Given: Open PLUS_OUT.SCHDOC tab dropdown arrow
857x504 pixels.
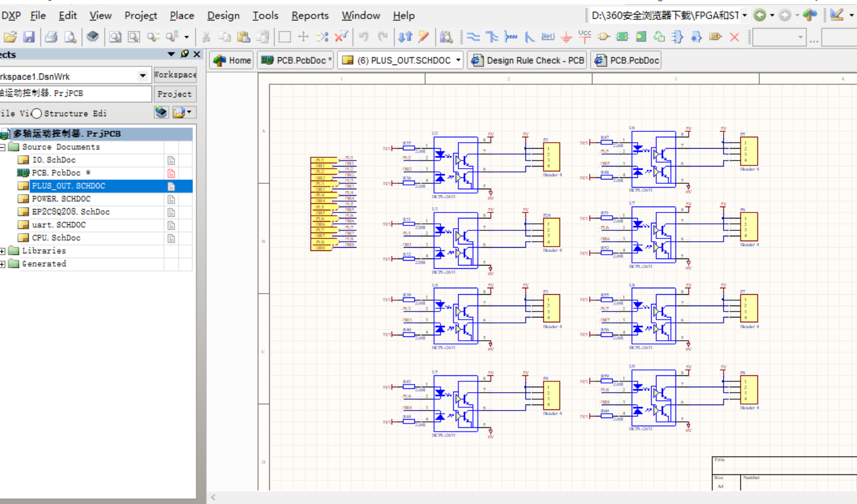Looking at the screenshot, I should (458, 60).
